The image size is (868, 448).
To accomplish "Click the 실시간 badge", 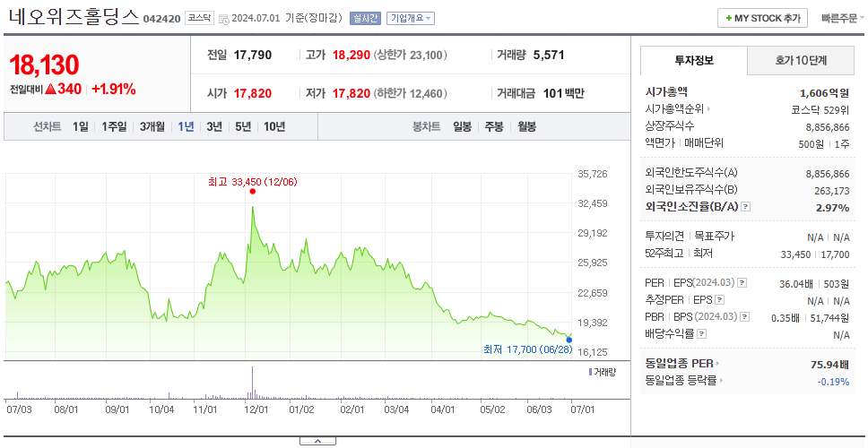I will tap(365, 18).
